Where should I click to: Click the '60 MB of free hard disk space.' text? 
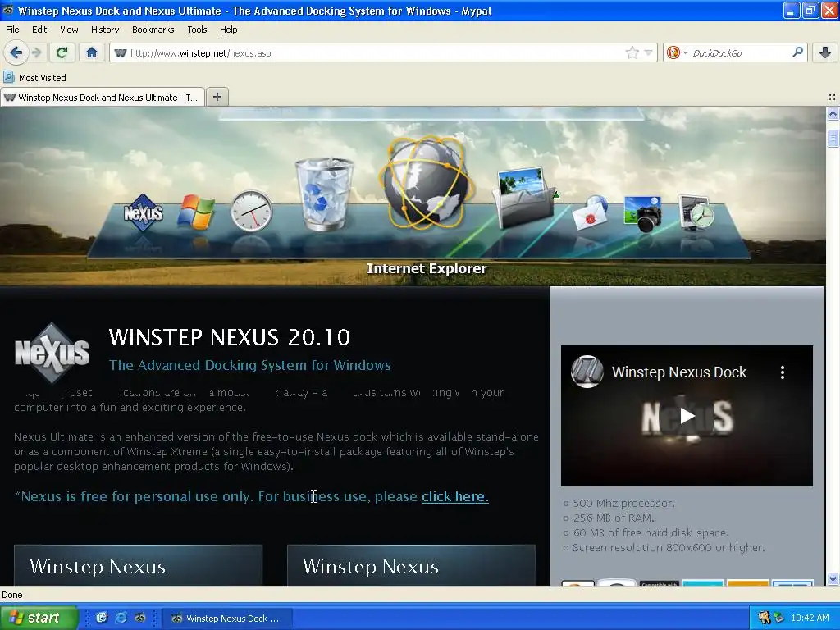[651, 532]
